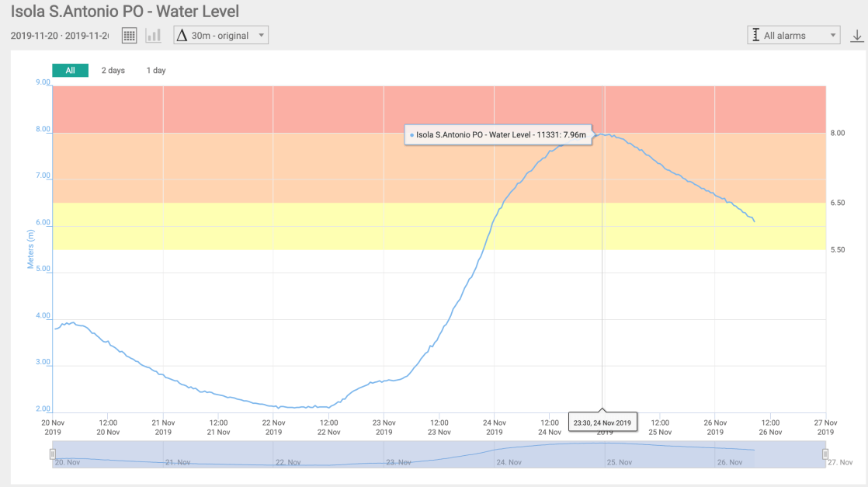Click the date range field 2019-11-20
Image resolution: width=868 pixels, height=487 pixels.
[59, 36]
